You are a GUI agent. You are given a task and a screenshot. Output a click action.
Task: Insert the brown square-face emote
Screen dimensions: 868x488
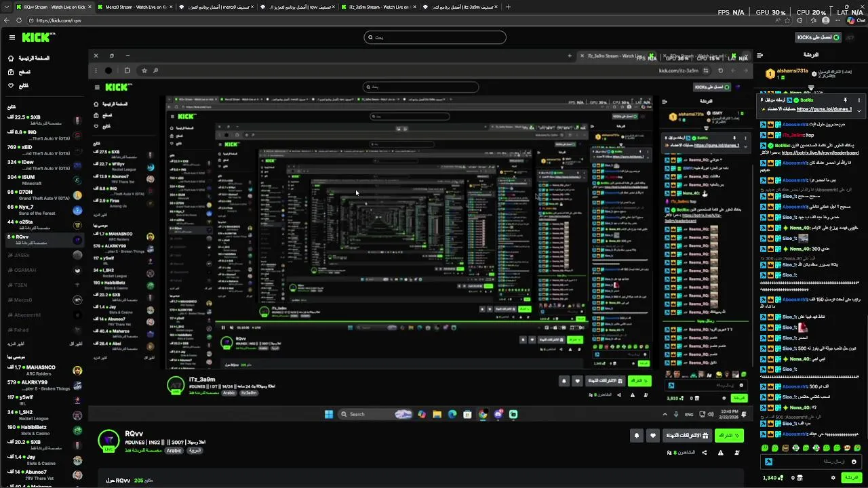click(786, 448)
